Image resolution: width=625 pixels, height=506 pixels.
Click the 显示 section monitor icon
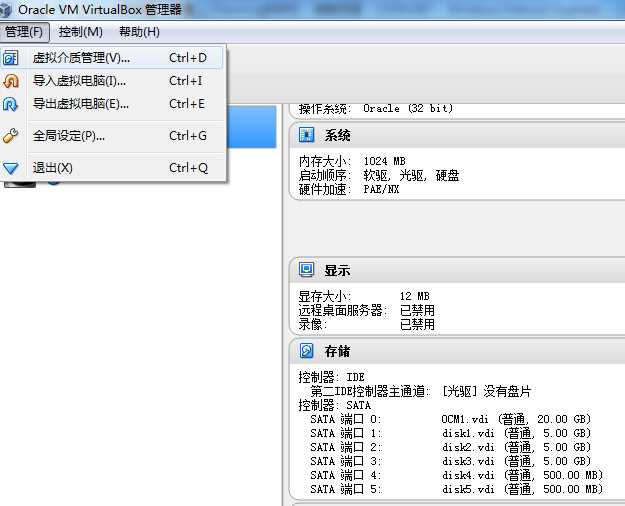point(307,270)
